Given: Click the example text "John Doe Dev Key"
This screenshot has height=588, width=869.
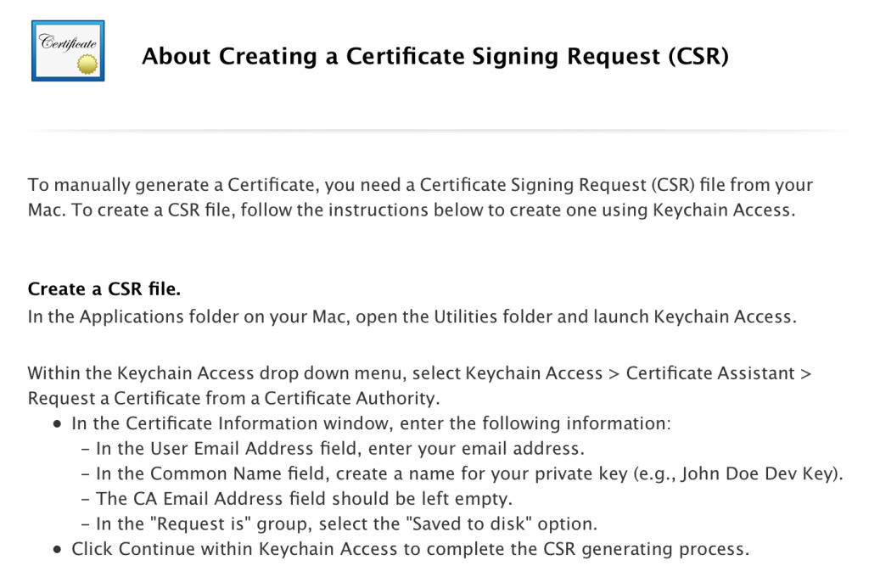Looking at the screenshot, I should pyautogui.click(x=758, y=473).
